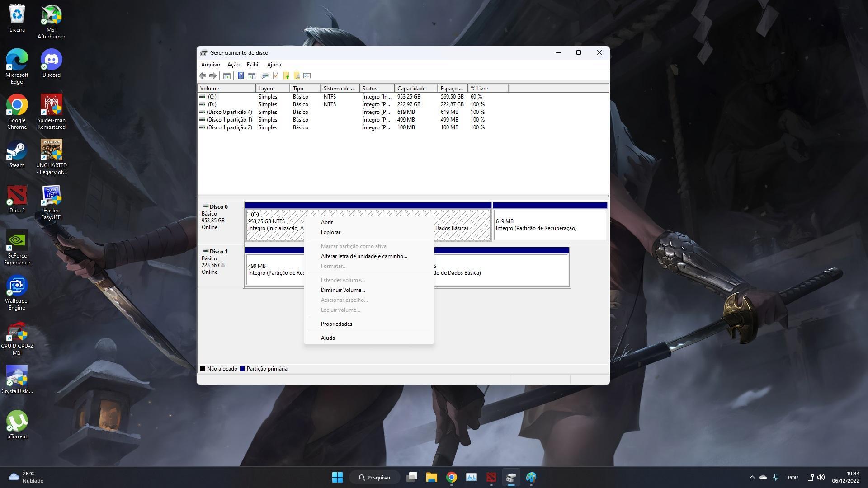
Task: Sort by the Status column header
Action: tap(377, 89)
